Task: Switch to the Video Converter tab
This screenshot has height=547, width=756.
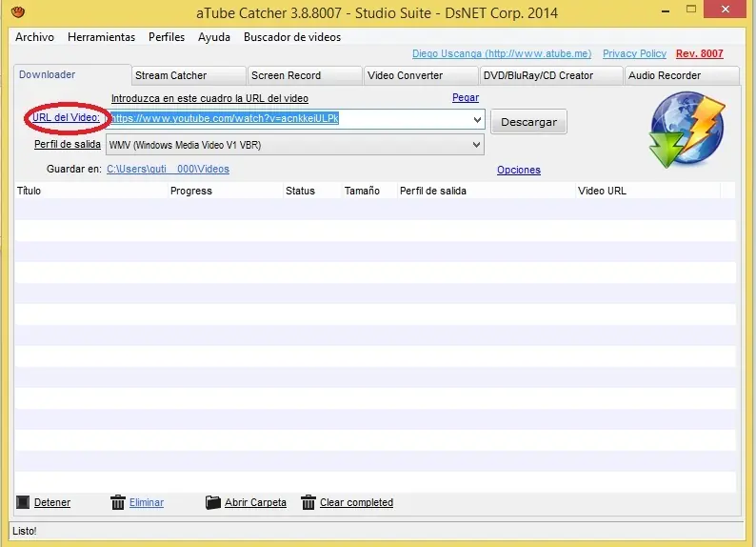Action: click(421, 75)
